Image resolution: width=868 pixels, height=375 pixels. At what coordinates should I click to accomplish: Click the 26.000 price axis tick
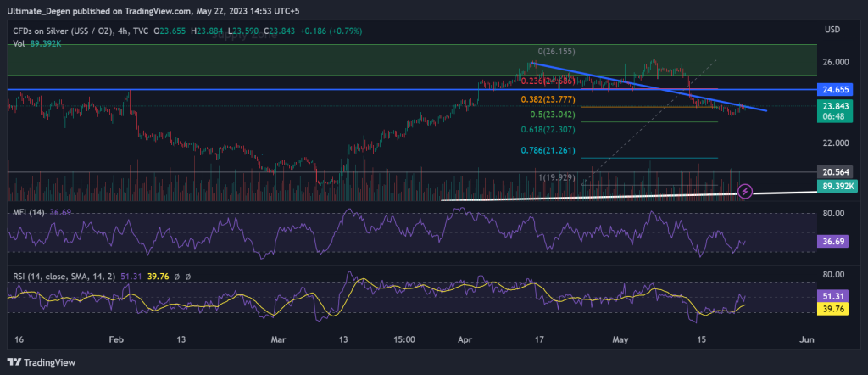(x=835, y=62)
